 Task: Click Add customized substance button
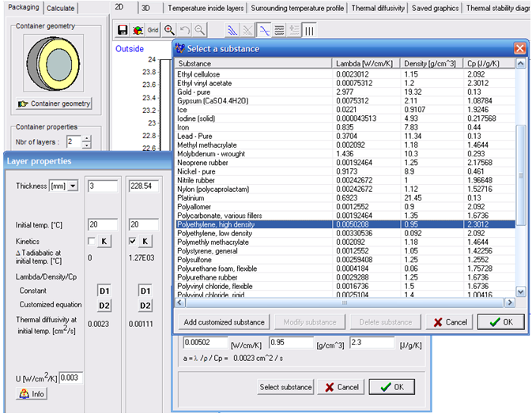coord(224,322)
